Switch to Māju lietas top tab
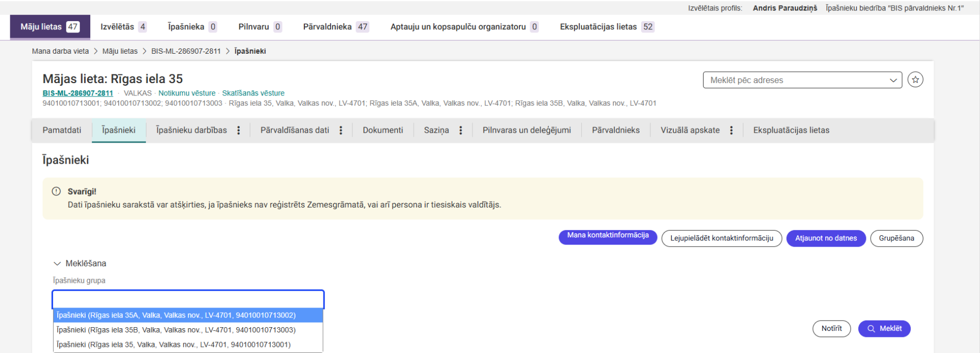The height and width of the screenshot is (353, 980). 50,27
